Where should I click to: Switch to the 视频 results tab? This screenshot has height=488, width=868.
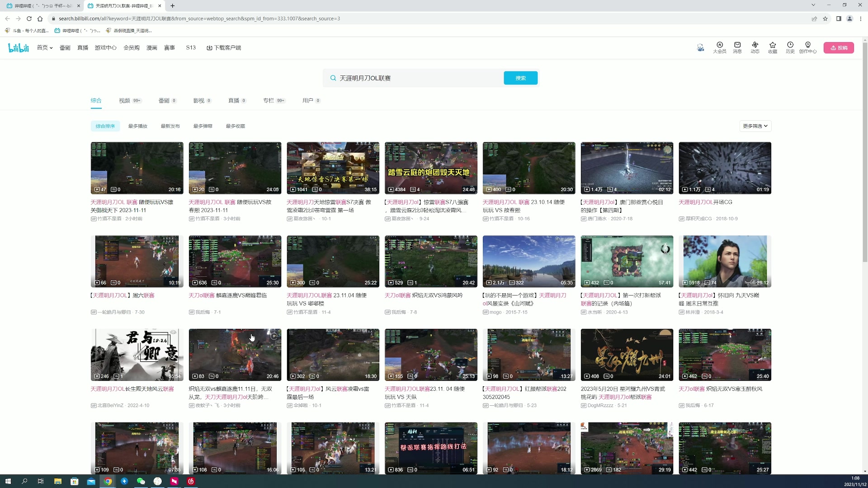click(x=125, y=100)
